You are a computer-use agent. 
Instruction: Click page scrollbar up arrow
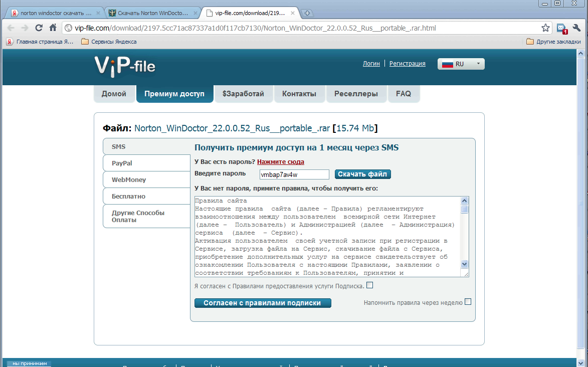click(x=581, y=53)
